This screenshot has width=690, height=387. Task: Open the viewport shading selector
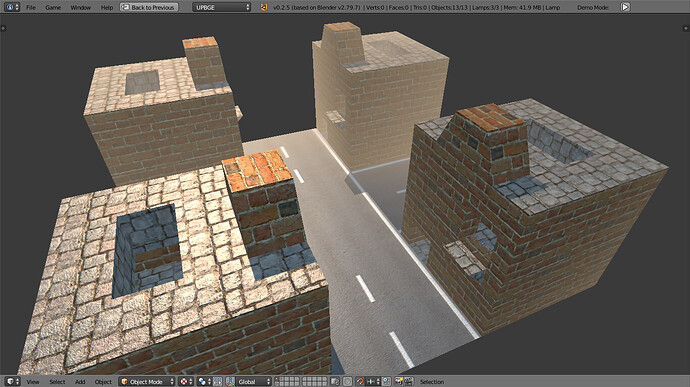[x=186, y=381]
